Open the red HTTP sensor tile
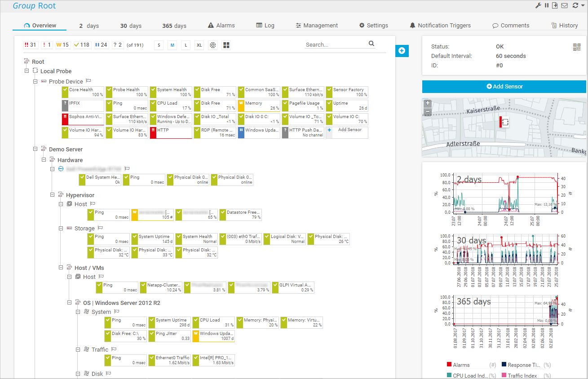Viewport: 588px width, 379px height. (171, 132)
